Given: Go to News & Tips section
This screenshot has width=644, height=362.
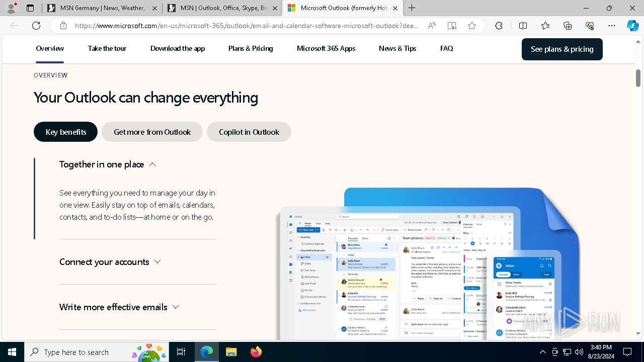Looking at the screenshot, I should pos(397,48).
